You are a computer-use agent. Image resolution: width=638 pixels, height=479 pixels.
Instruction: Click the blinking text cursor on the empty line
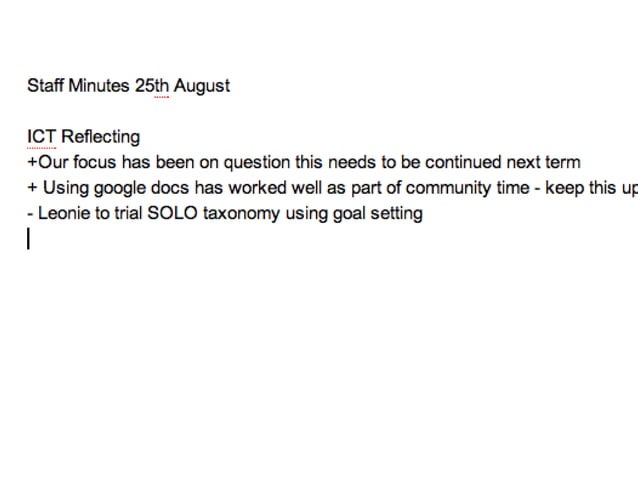coord(28,239)
